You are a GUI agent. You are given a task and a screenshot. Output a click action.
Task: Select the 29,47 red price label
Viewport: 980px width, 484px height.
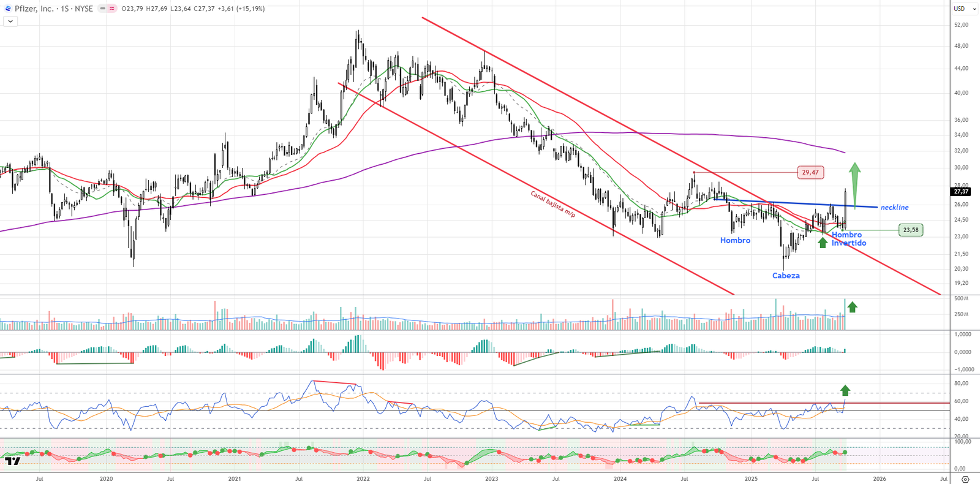tap(810, 173)
